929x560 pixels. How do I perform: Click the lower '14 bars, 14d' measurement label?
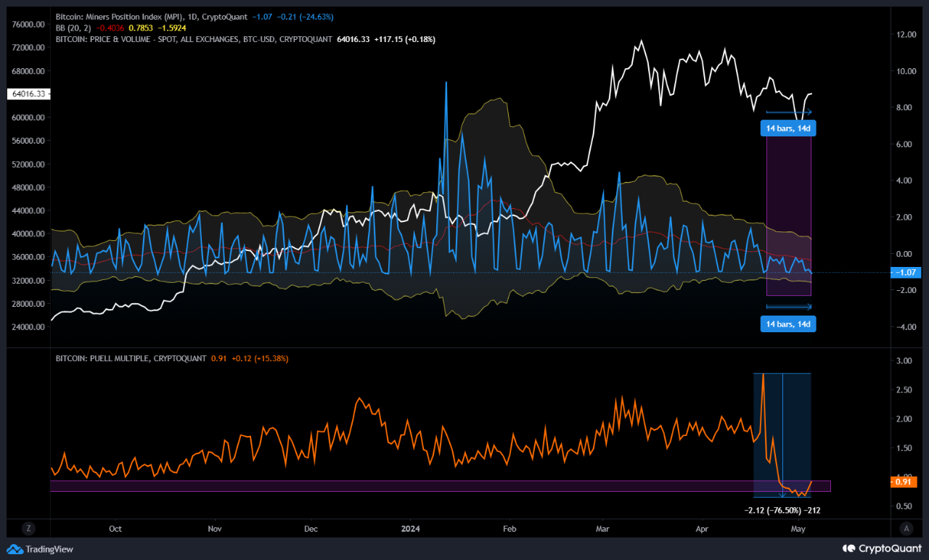tap(787, 324)
